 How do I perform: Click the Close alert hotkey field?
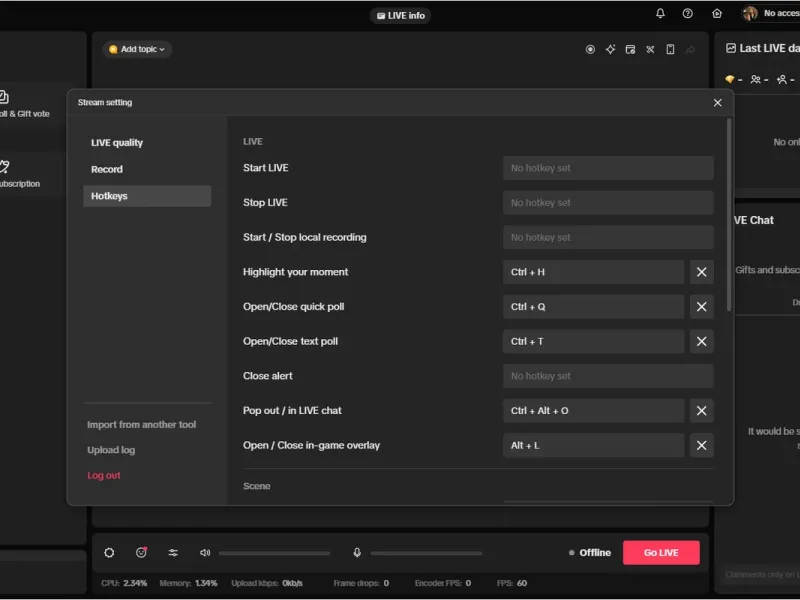click(608, 376)
